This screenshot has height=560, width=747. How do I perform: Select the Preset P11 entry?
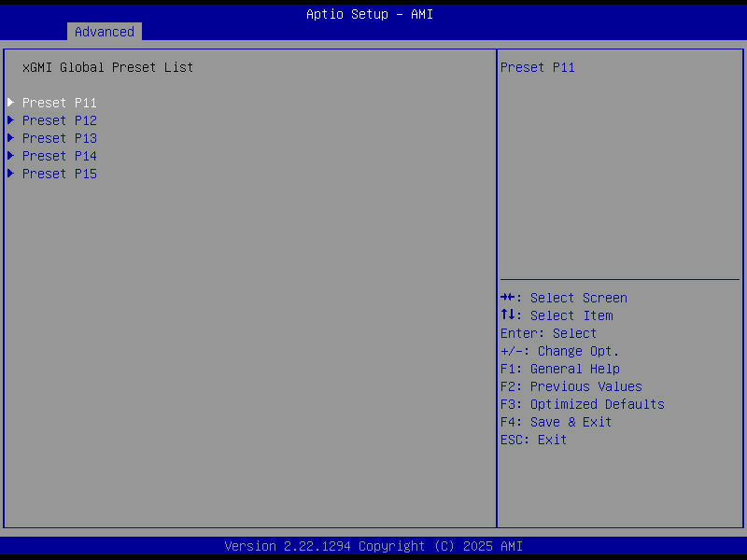[59, 102]
